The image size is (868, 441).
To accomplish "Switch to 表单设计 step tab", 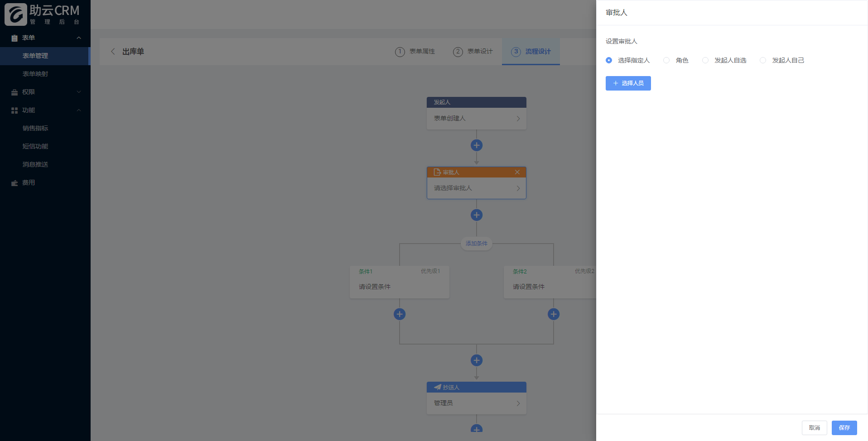I will (x=473, y=52).
